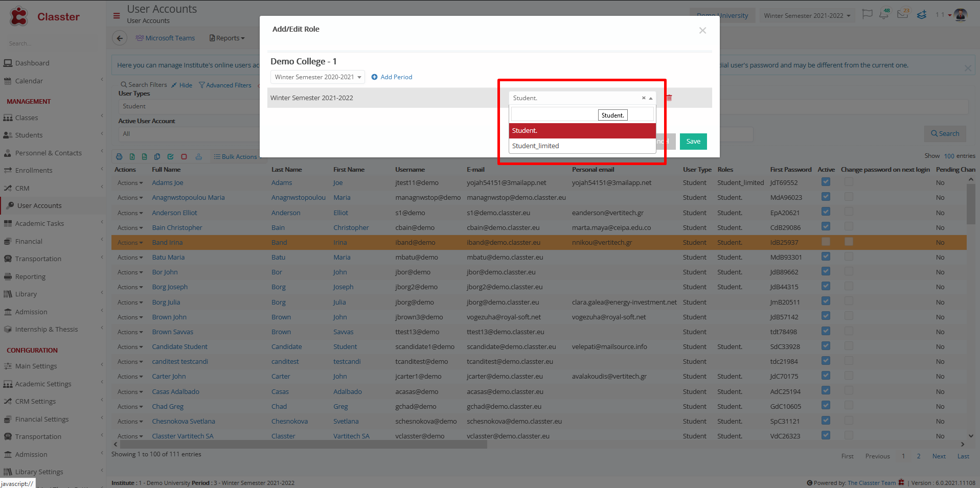The height and width of the screenshot is (488, 980).
Task: Go back using the round arrow button
Action: (x=119, y=38)
